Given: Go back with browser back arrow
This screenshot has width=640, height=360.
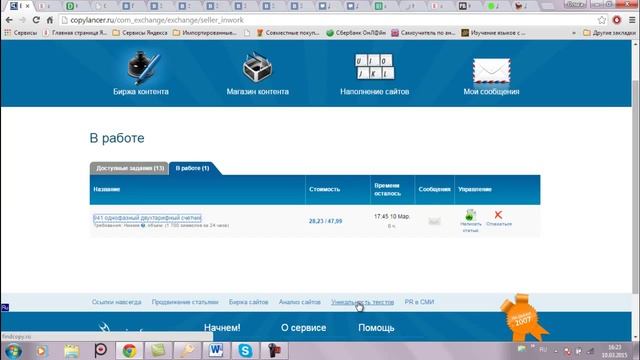Looking at the screenshot, I should pyautogui.click(x=9, y=20).
